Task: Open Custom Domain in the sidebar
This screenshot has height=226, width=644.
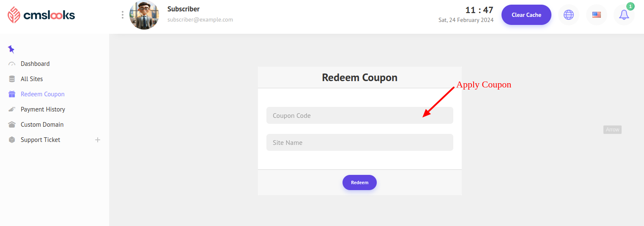Action: click(x=42, y=125)
